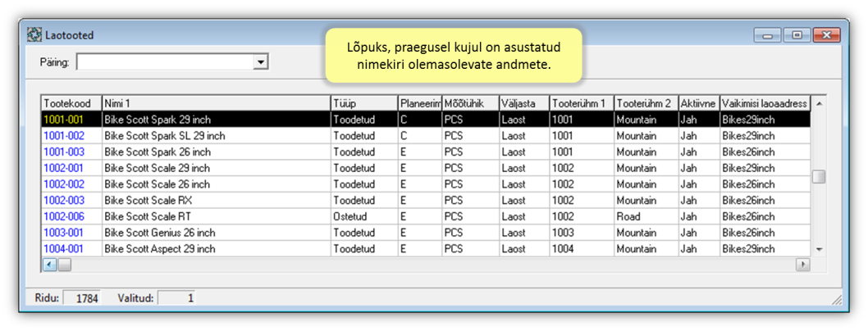Sort by Tüüp column header
This screenshot has height=331, width=868.
coord(364,103)
